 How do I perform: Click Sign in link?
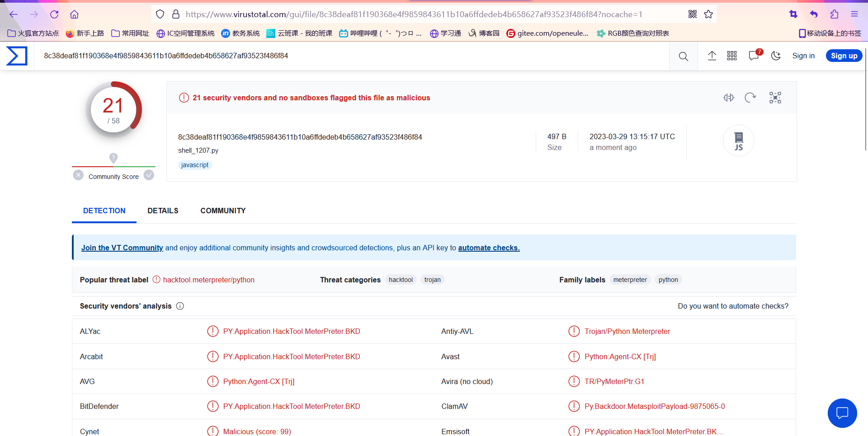coord(803,56)
